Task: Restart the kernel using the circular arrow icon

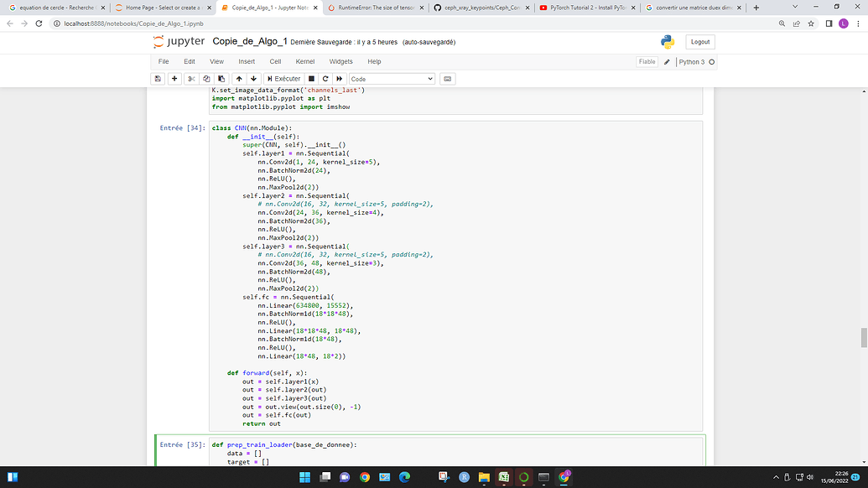Action: coord(325,79)
